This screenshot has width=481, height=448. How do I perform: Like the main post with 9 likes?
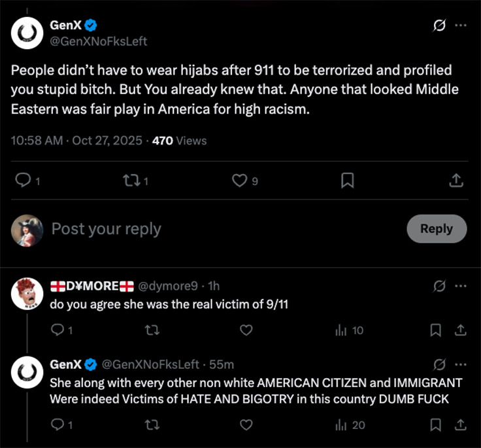click(x=240, y=180)
